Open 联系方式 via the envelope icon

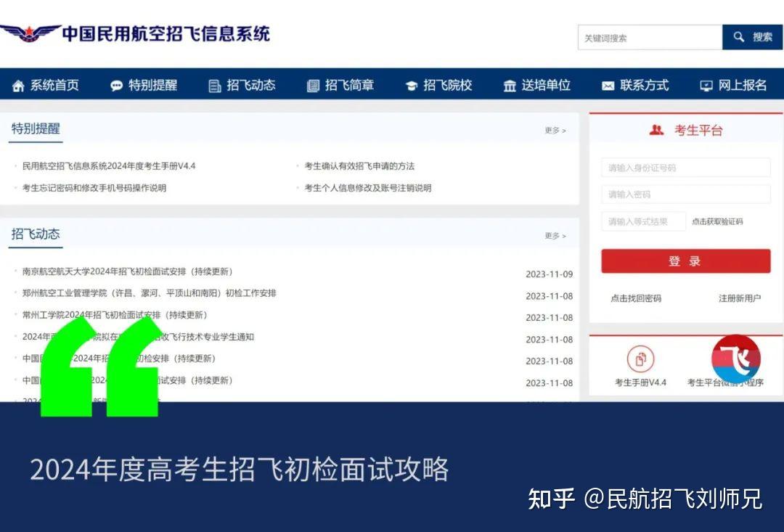[x=607, y=84]
